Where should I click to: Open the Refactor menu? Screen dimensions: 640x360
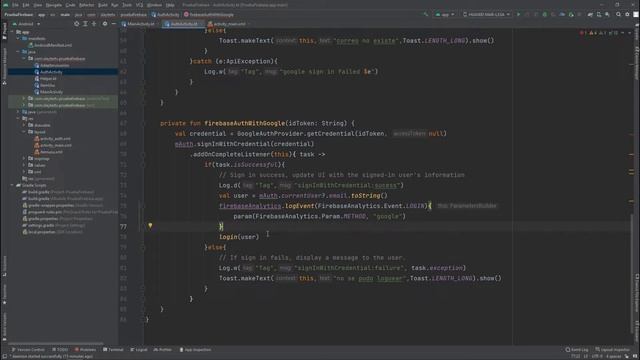pyautogui.click(x=87, y=5)
